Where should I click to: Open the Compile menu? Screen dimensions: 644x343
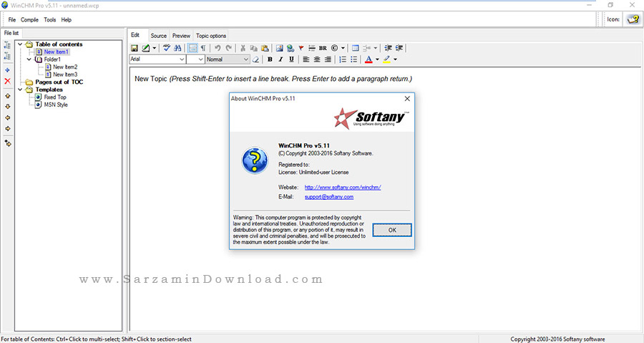[29, 20]
